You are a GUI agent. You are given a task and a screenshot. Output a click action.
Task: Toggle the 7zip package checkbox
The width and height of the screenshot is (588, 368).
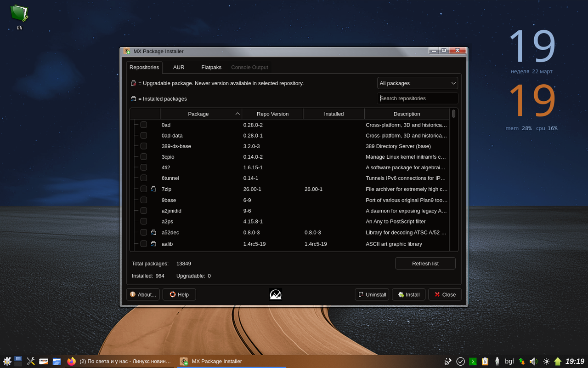[144, 189]
